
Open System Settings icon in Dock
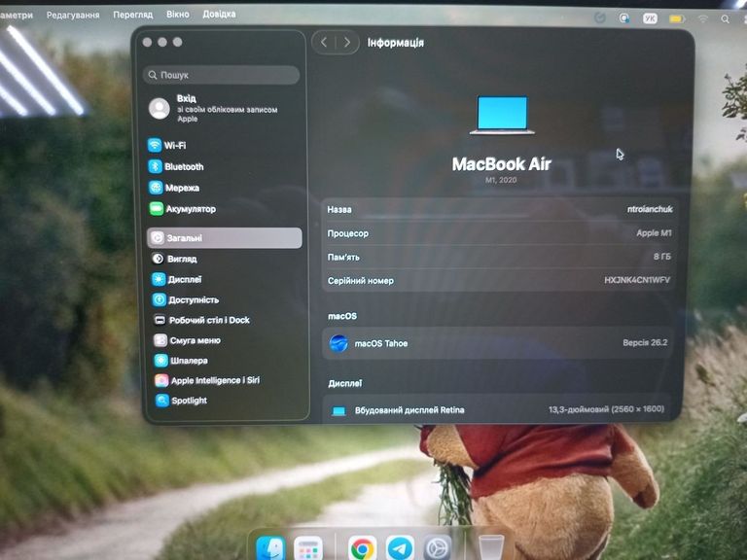click(437, 548)
